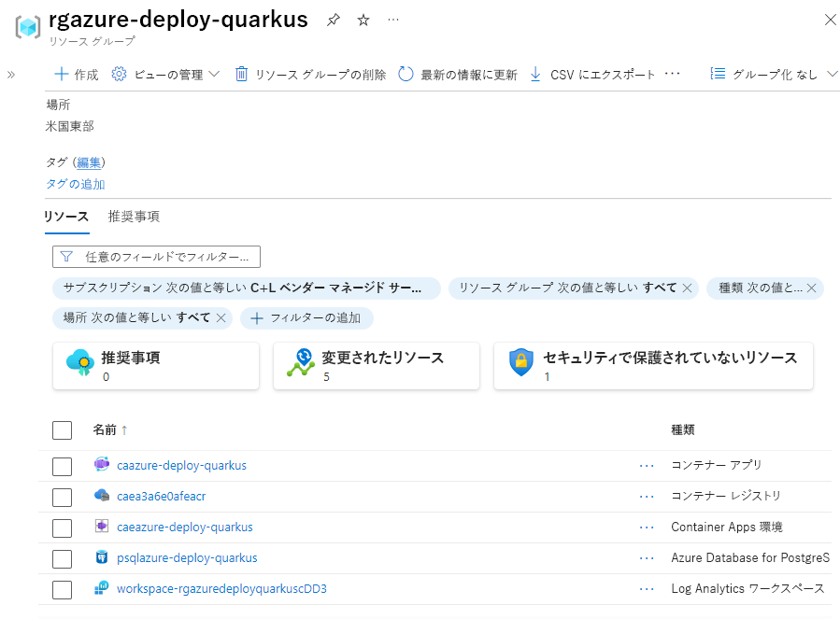Viewport: 840px width, 619px height.
Task: Click the 作成 create button
Action: pos(77,75)
